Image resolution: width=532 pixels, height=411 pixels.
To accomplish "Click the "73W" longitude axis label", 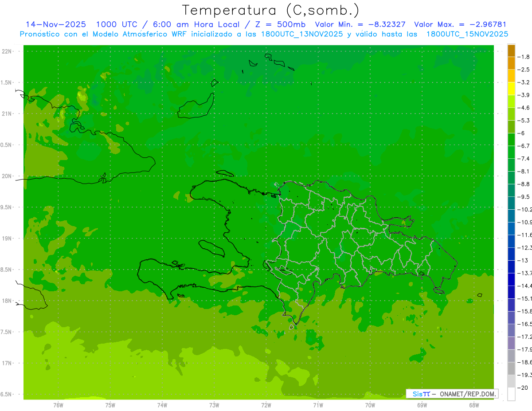I will (x=214, y=405).
